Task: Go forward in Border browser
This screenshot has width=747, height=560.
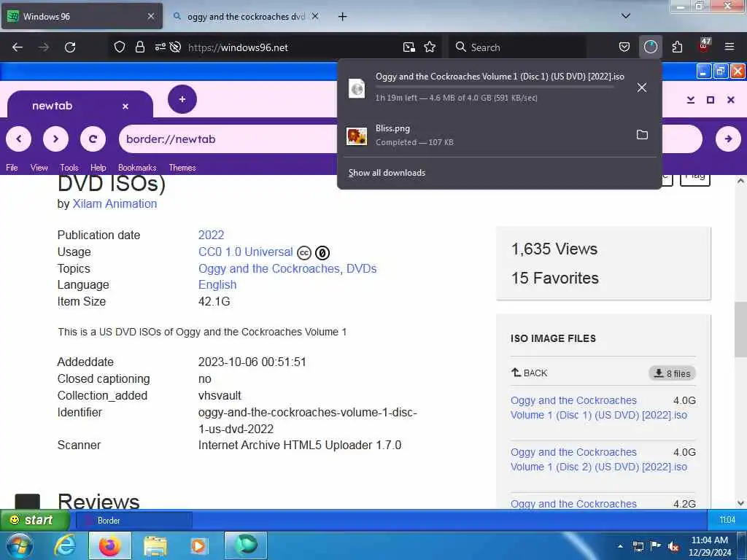Action: [x=55, y=139]
